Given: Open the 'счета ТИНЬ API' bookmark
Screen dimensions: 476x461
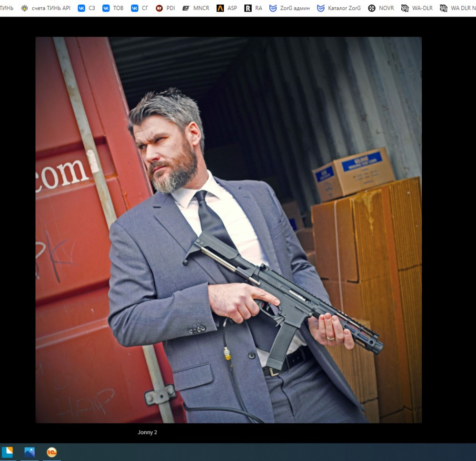Looking at the screenshot, I should [x=46, y=8].
